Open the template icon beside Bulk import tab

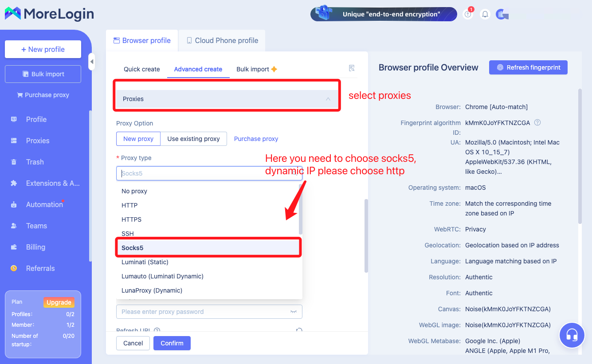(352, 68)
